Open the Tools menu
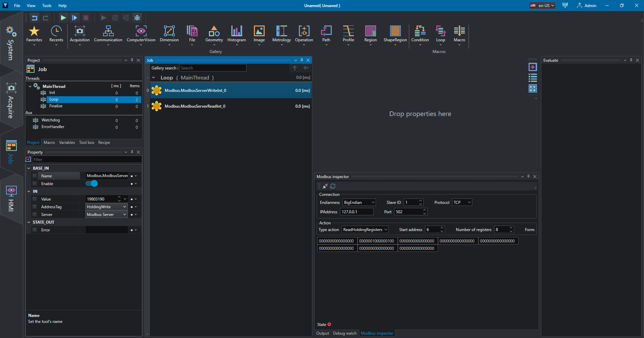This screenshot has width=644, height=338. pos(47,6)
